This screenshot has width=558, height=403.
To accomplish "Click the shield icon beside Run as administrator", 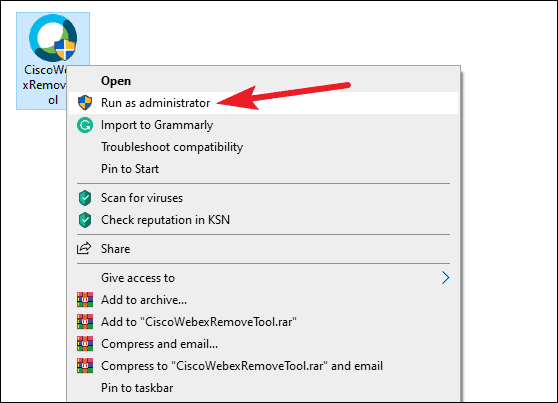I will tap(85, 103).
